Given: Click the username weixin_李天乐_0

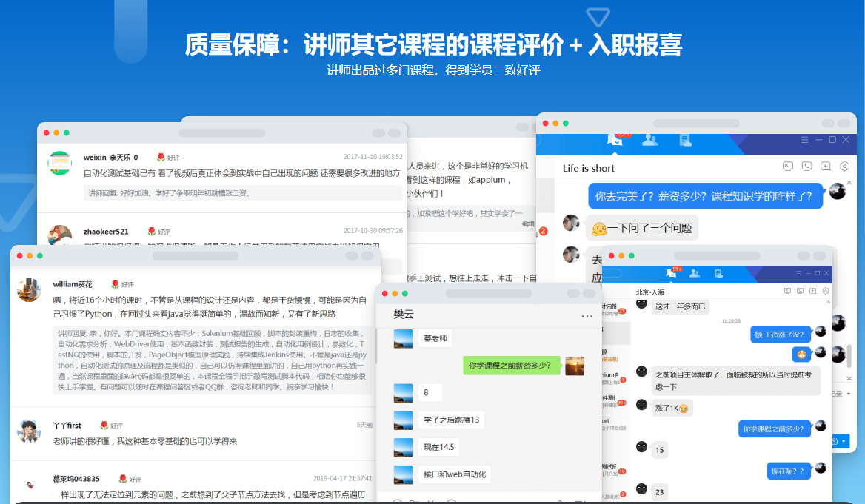Looking at the screenshot, I should 110,157.
